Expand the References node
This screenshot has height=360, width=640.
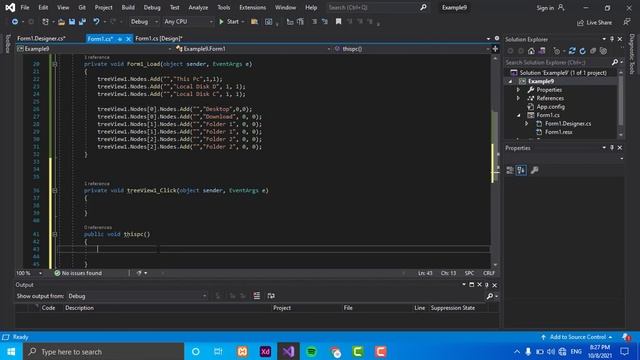coord(518,98)
